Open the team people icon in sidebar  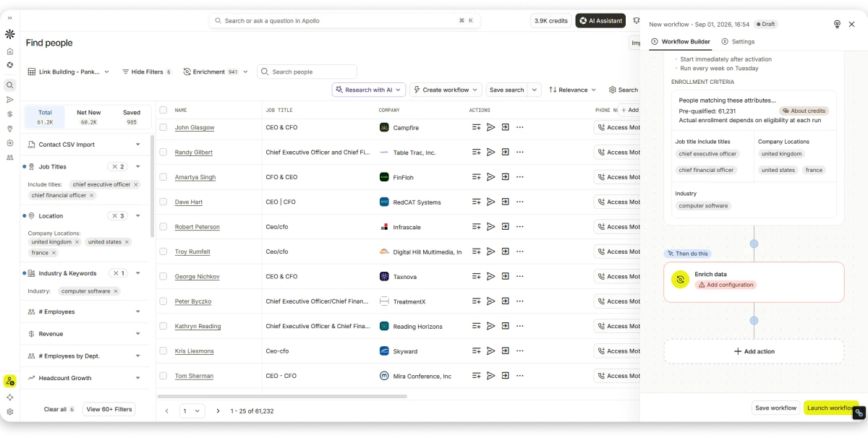[9, 157]
